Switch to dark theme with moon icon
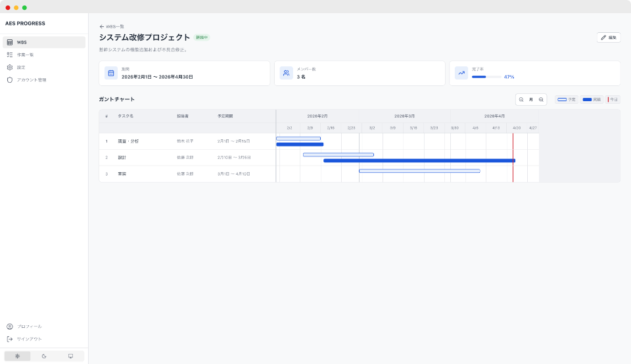Screen dimensions: 631x364 pos(44,356)
